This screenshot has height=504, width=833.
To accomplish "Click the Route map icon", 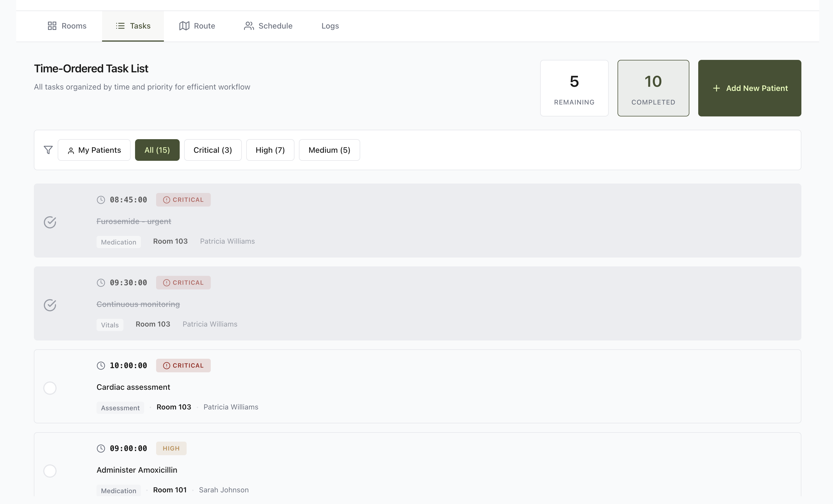I will (x=184, y=26).
